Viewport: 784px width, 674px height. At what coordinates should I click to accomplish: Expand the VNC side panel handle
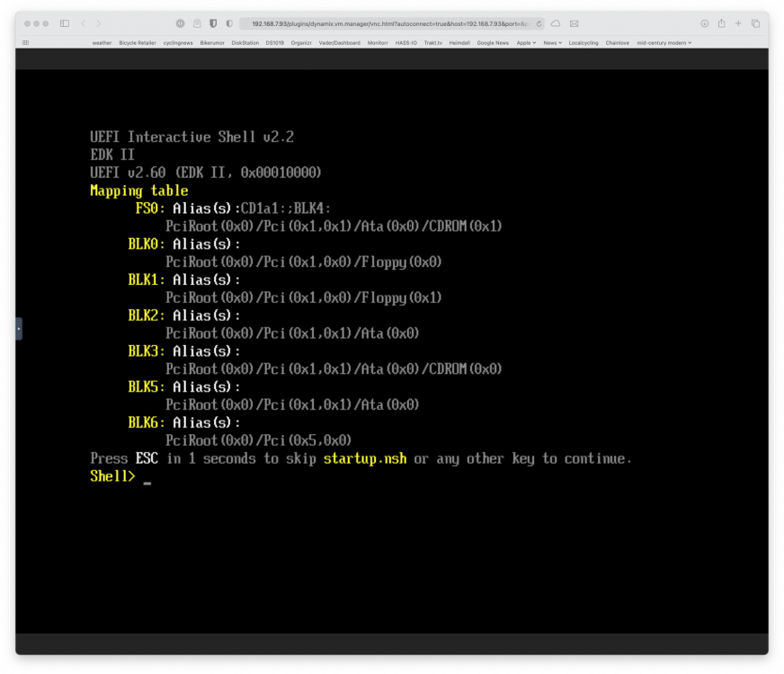(19, 329)
